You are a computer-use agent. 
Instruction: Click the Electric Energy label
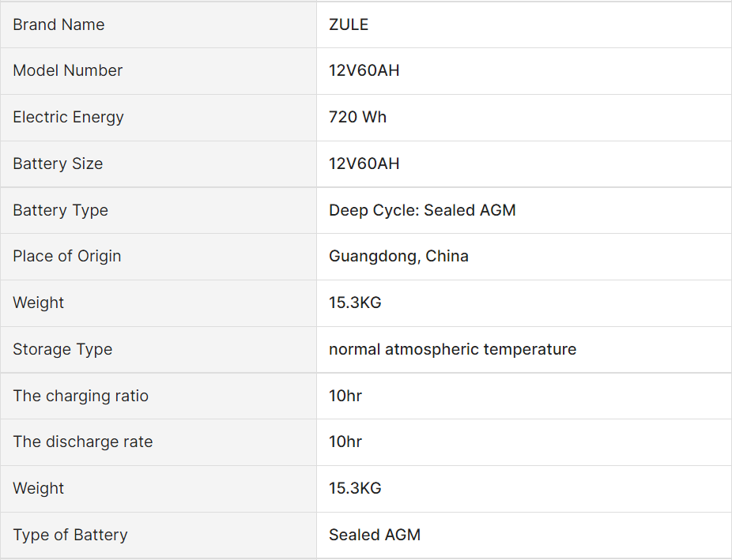coord(68,117)
